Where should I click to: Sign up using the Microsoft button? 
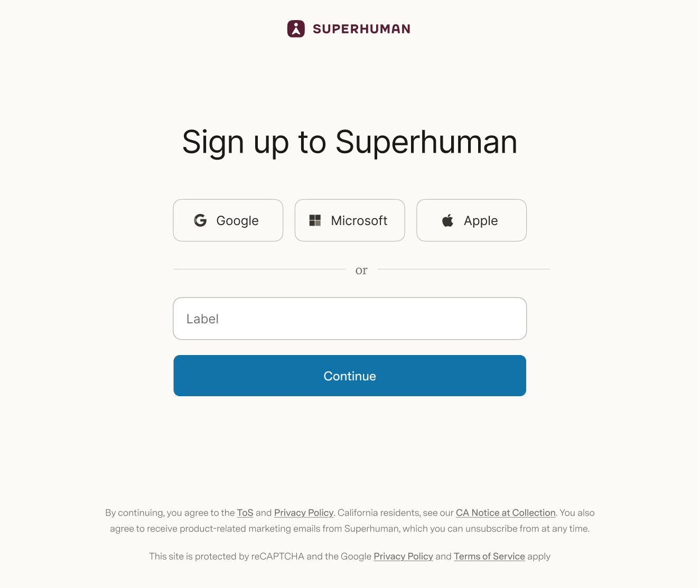349,220
